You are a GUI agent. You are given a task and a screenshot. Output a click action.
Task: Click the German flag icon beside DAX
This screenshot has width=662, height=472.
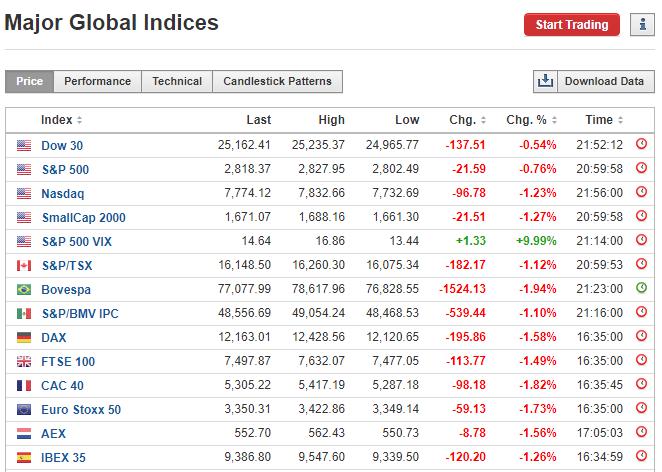pos(24,338)
